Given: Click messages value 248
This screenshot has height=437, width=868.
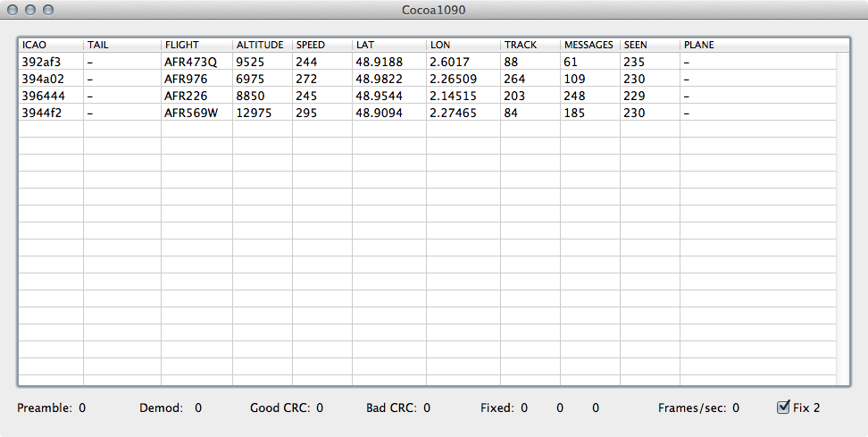Looking at the screenshot, I should click(574, 96).
